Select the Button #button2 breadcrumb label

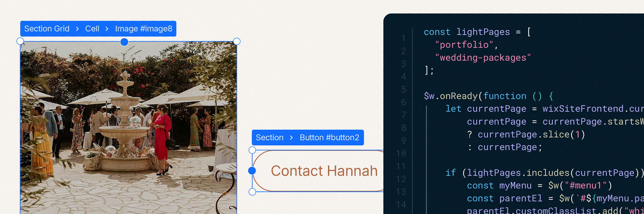point(329,138)
